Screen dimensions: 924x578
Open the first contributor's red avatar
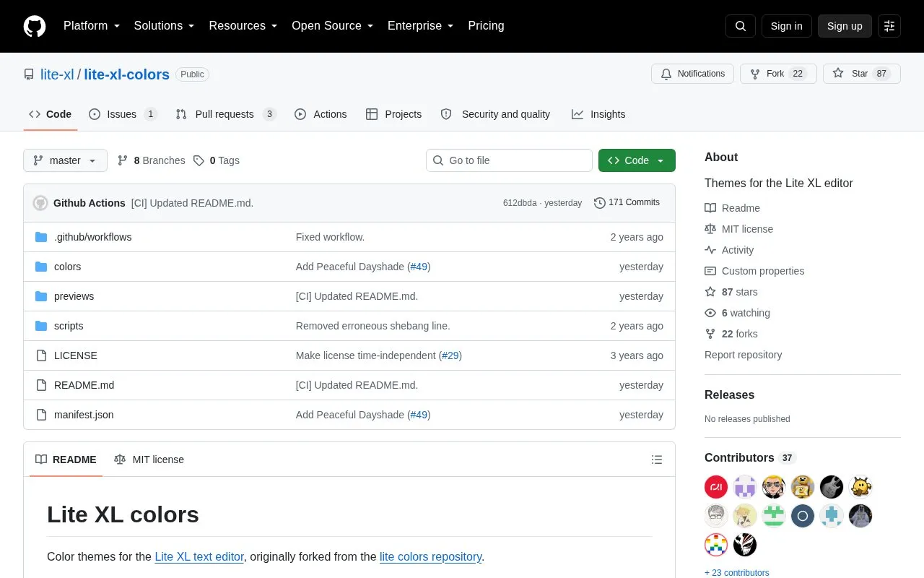coord(716,487)
